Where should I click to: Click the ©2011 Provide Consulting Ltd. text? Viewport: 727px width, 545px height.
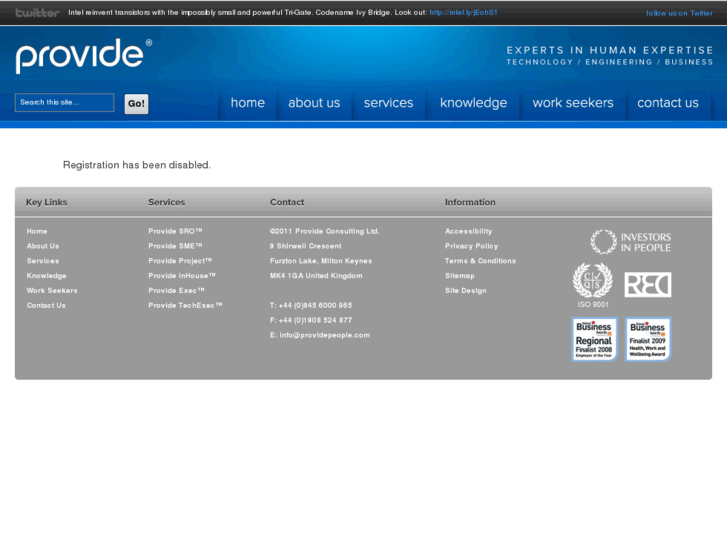coord(325,231)
